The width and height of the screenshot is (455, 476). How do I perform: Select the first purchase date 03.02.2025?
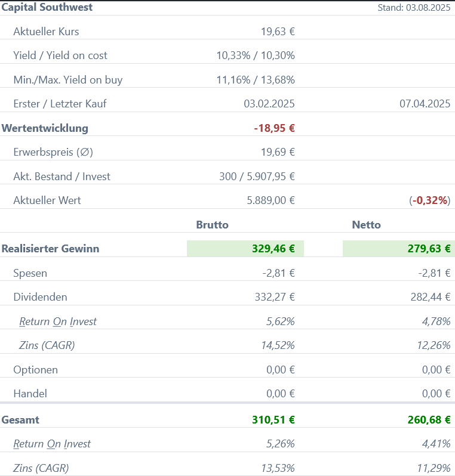point(269,104)
